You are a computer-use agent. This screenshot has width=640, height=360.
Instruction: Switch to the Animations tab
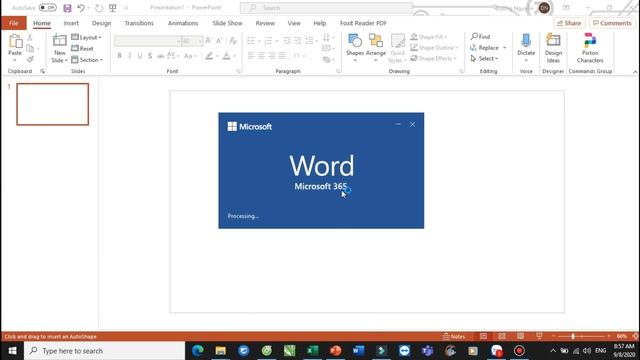coord(183,23)
